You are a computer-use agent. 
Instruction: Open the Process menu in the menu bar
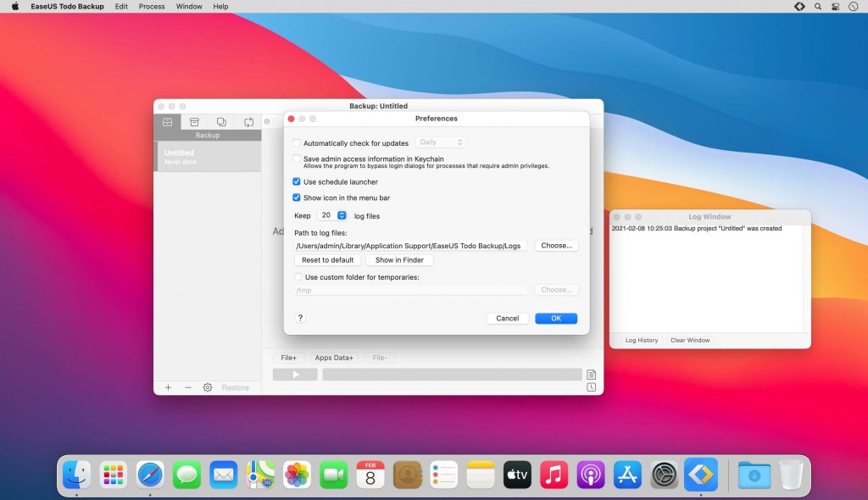coord(151,6)
